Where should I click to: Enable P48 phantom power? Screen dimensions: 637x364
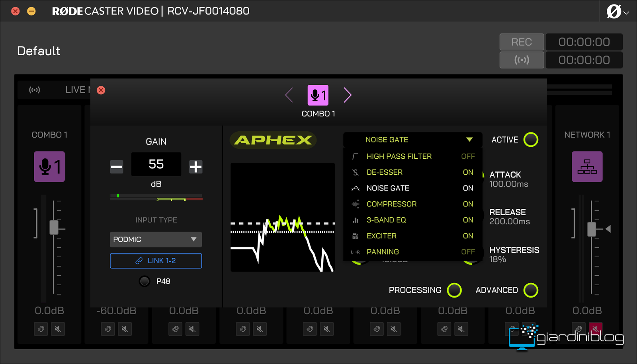tap(145, 281)
